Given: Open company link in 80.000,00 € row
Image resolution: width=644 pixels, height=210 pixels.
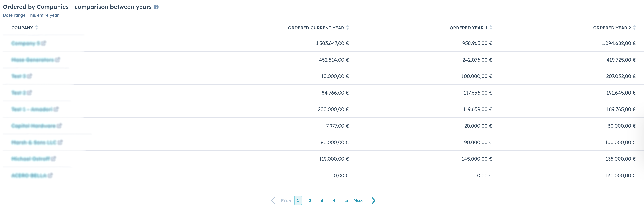Looking at the screenshot, I should pyautogui.click(x=34, y=142).
